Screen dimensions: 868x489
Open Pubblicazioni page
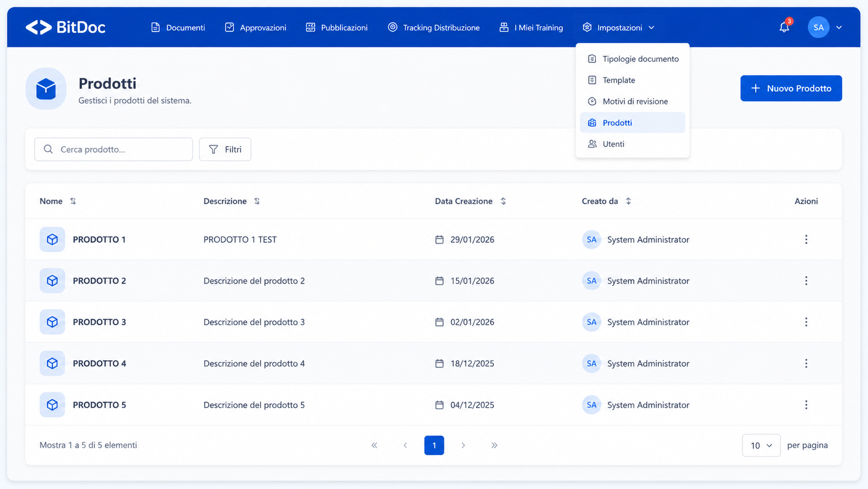(x=337, y=28)
